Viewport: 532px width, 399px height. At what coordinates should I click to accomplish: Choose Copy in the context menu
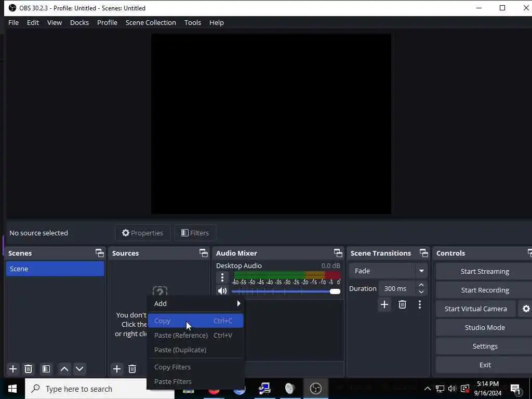tap(195, 321)
